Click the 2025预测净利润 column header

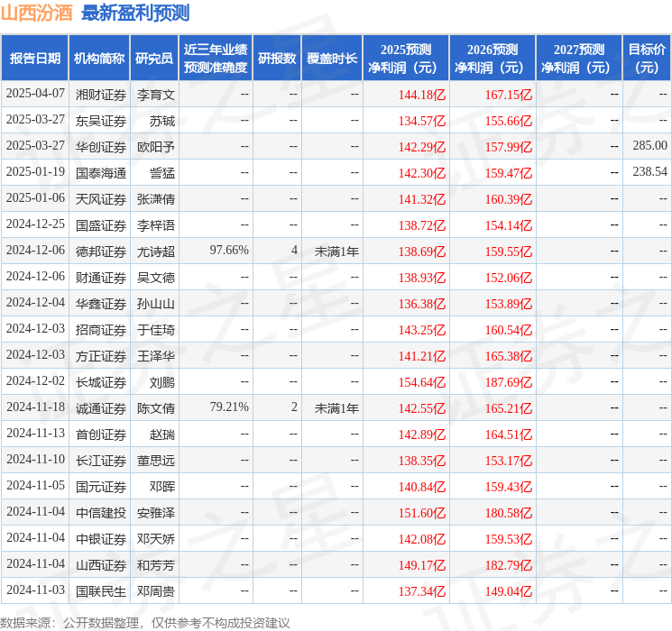pos(405,58)
